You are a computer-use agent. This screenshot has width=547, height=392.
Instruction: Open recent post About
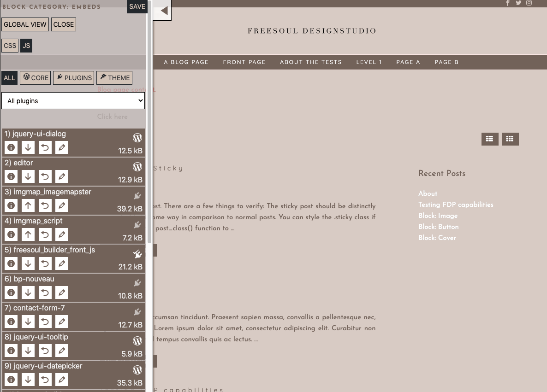point(428,193)
